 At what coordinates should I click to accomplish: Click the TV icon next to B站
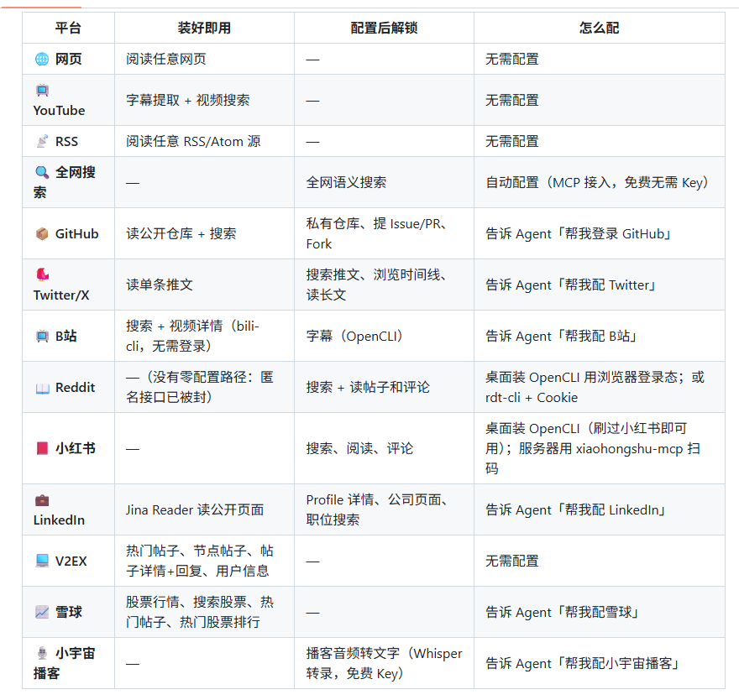point(42,336)
